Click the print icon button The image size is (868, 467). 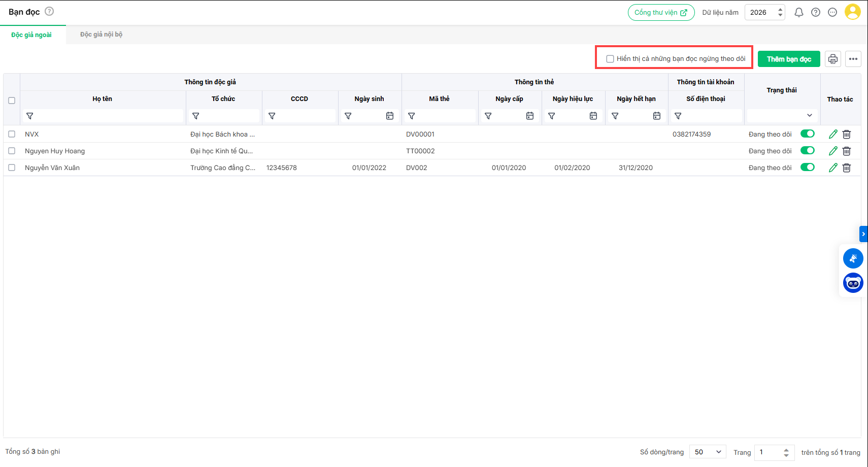click(833, 59)
